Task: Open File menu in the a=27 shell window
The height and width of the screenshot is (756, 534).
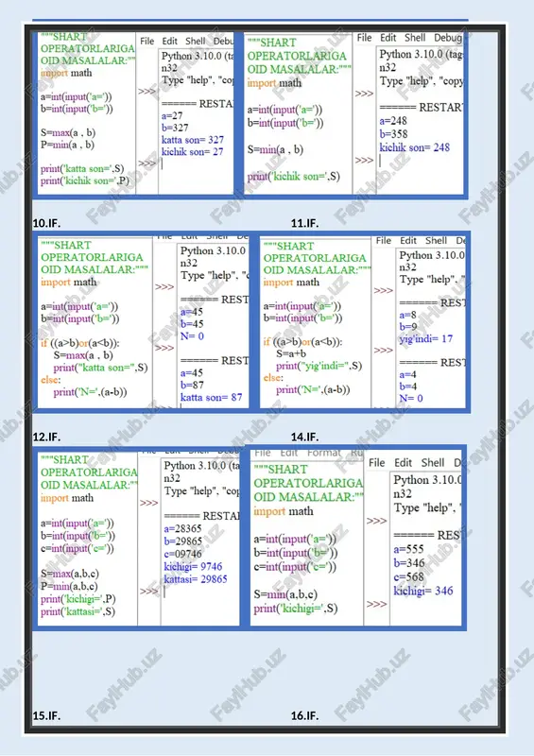Action: tap(147, 42)
